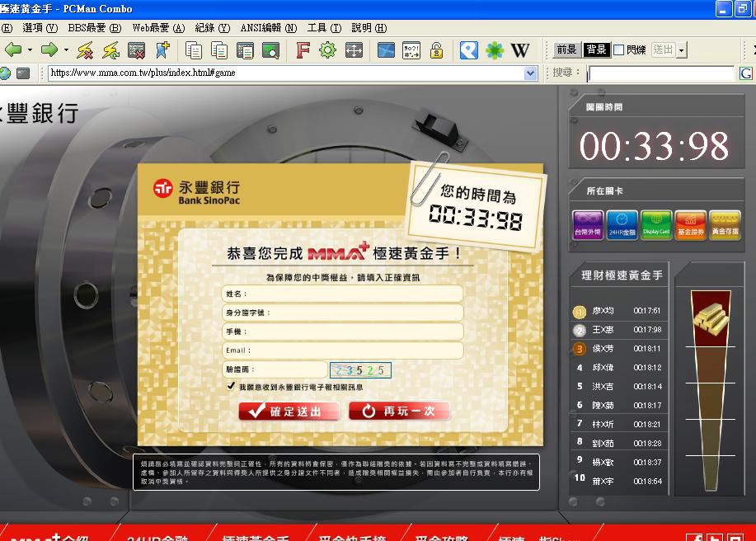Click the gold bars progress meter
756x541 pixels.
pyautogui.click(x=711, y=391)
